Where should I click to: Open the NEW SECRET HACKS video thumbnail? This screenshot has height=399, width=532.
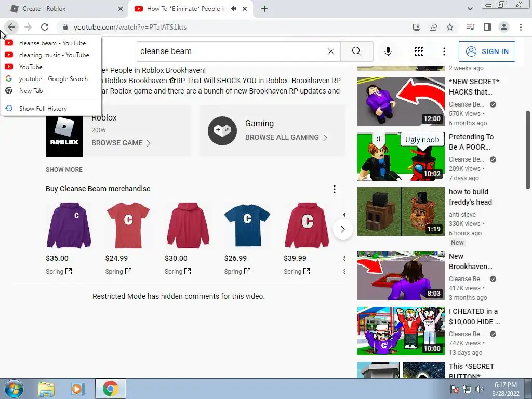click(x=401, y=101)
